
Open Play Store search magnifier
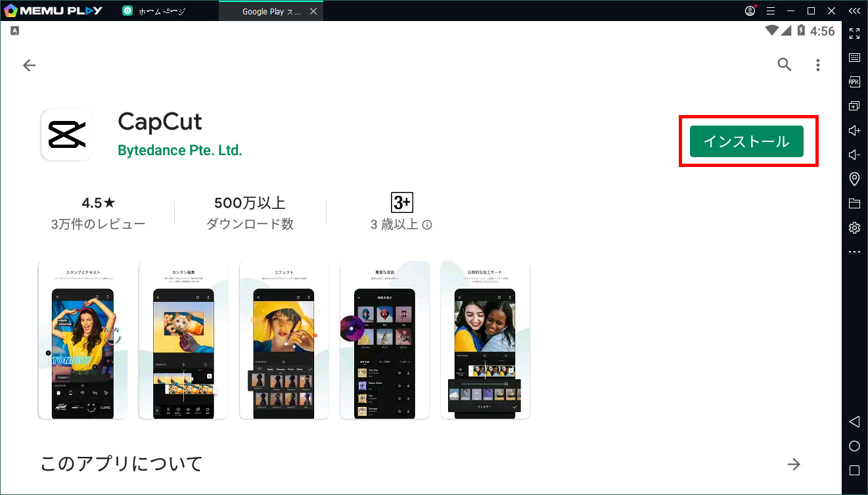point(785,64)
